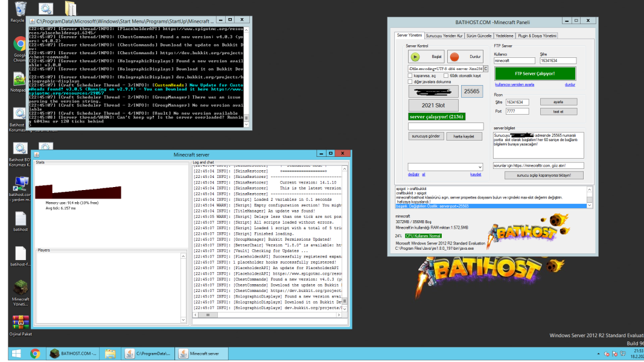Open the Recycle Bin desktop icon

(19, 11)
